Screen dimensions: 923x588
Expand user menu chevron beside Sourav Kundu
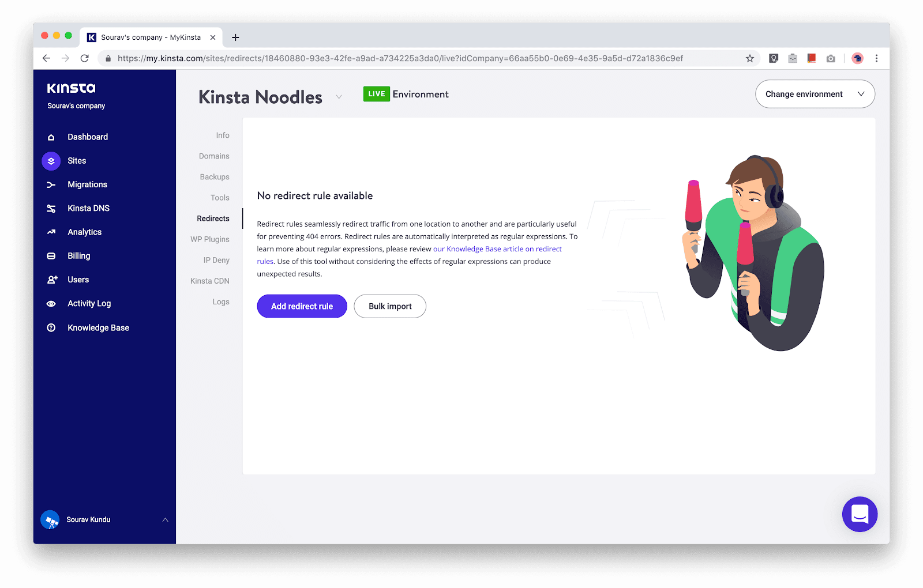(x=165, y=520)
